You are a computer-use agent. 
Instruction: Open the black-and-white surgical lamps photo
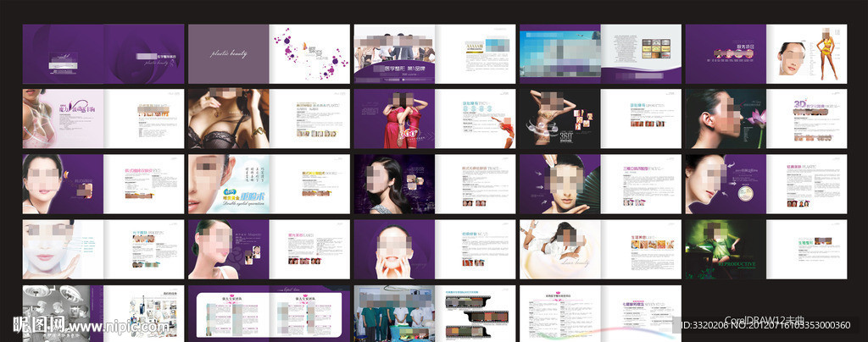[x=63, y=314]
